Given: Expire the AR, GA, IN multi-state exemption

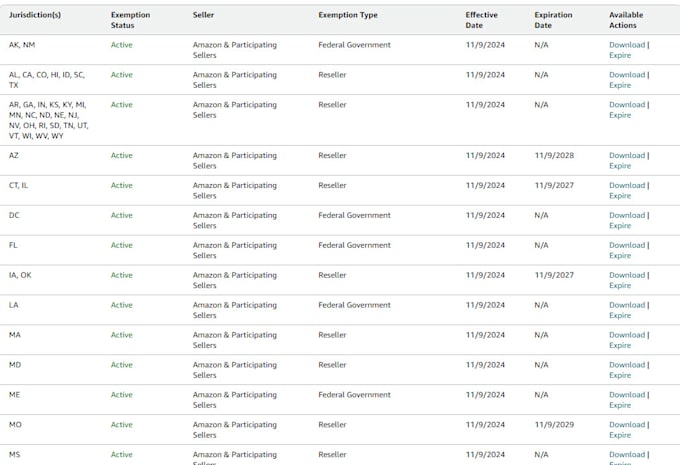Looking at the screenshot, I should tap(620, 115).
